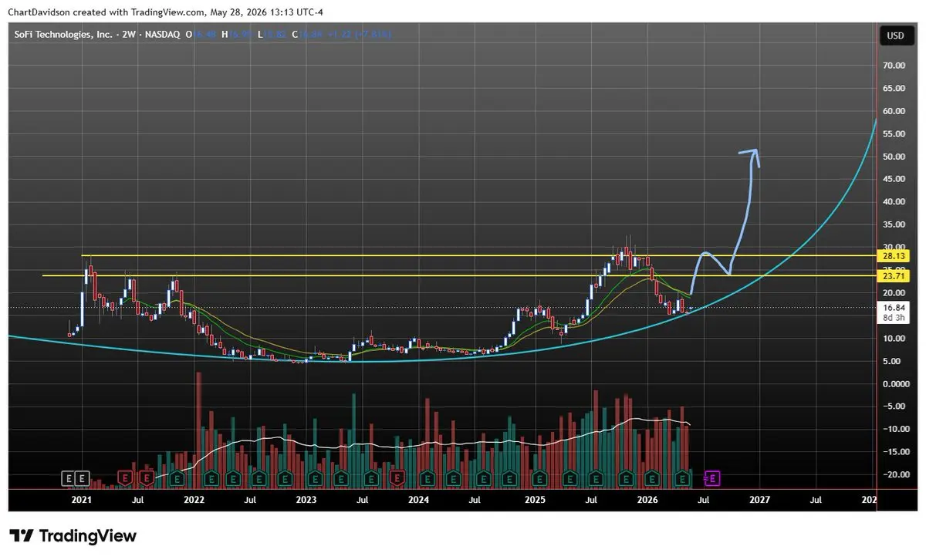Select the 28.13 yellow price label
926x560 pixels.
[895, 255]
